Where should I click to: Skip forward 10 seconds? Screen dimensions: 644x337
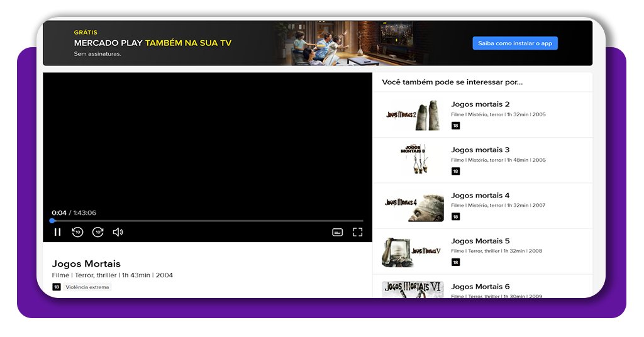[97, 233]
